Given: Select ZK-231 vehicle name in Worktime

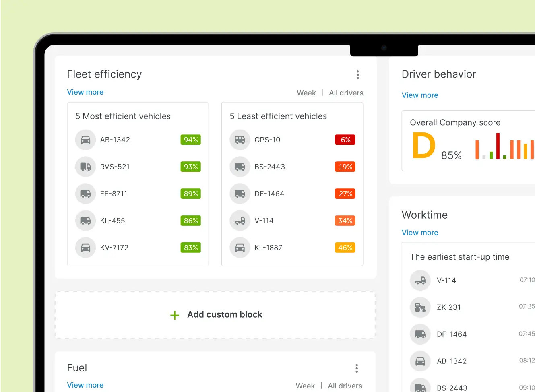Looking at the screenshot, I should 449,307.
